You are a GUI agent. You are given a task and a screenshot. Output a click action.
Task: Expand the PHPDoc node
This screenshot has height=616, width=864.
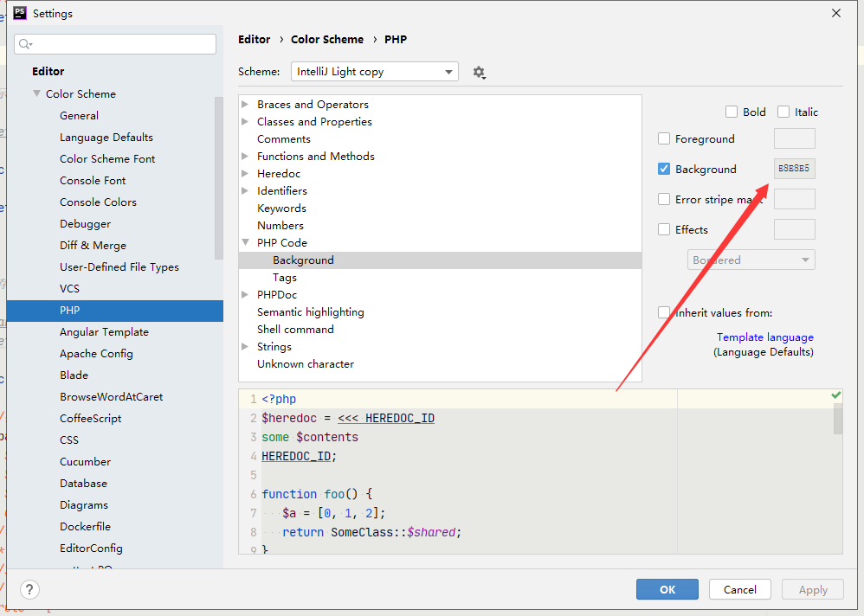[x=245, y=294]
